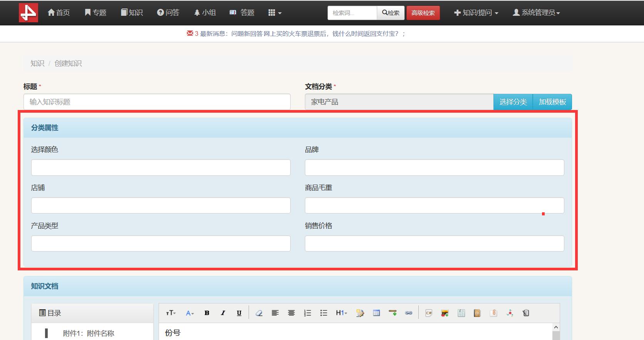Insert an image
The height and width of the screenshot is (340, 644).
(445, 313)
